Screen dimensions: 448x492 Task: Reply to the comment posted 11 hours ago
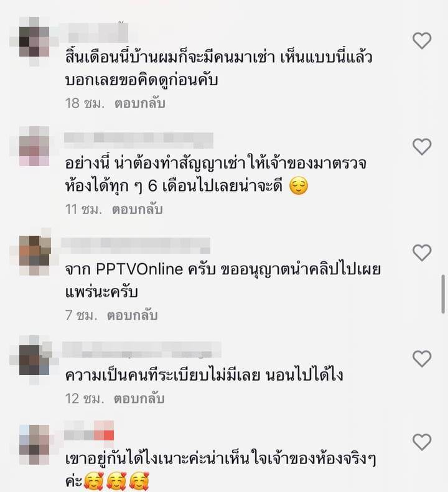pos(137,210)
